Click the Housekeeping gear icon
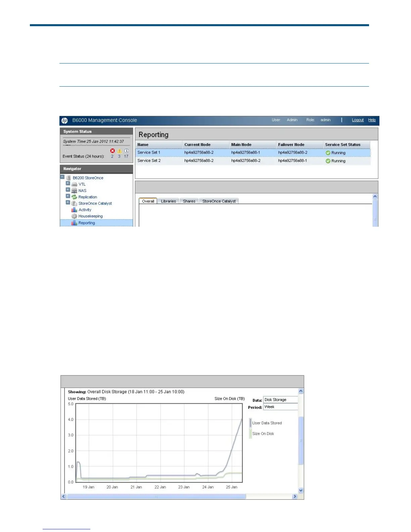The height and width of the screenshot is (532, 411). (74, 216)
